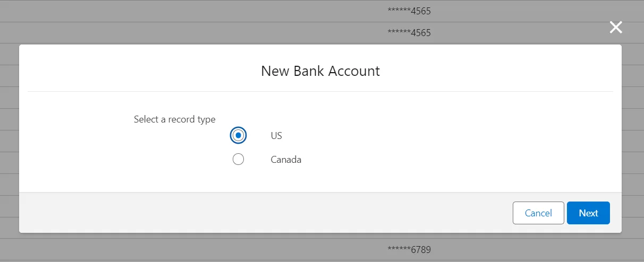Click the dimmed backdrop left of ******6789
644x262 pixels.
click(213, 249)
